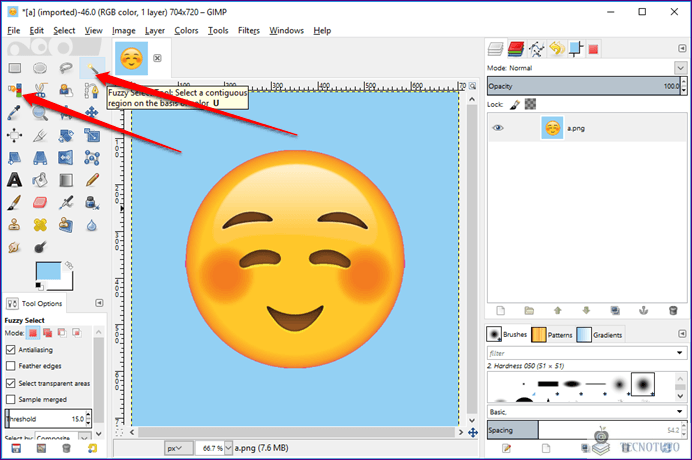The image size is (692, 460).
Task: Select the Foreground Select tool
Action: pos(66,90)
